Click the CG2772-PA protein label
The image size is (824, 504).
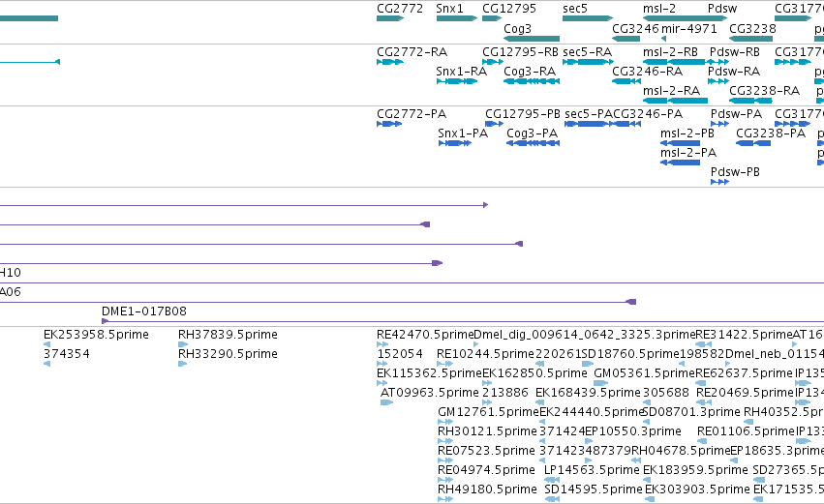(412, 114)
